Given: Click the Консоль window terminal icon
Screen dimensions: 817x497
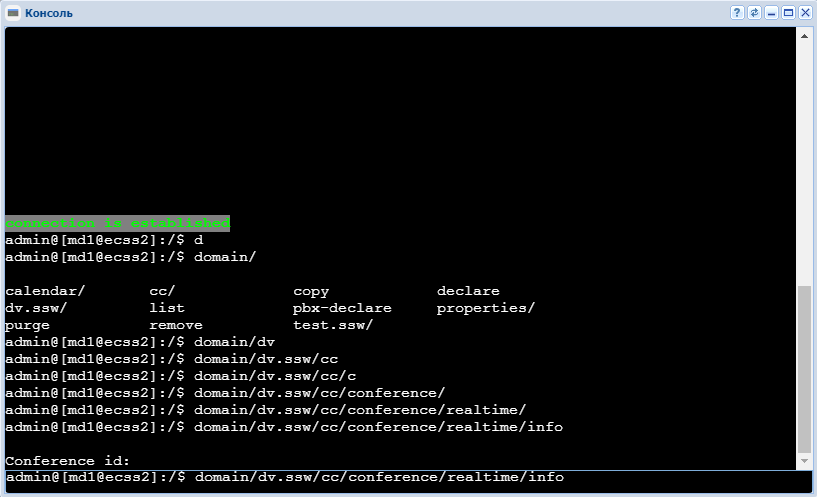Looking at the screenshot, I should [x=13, y=13].
